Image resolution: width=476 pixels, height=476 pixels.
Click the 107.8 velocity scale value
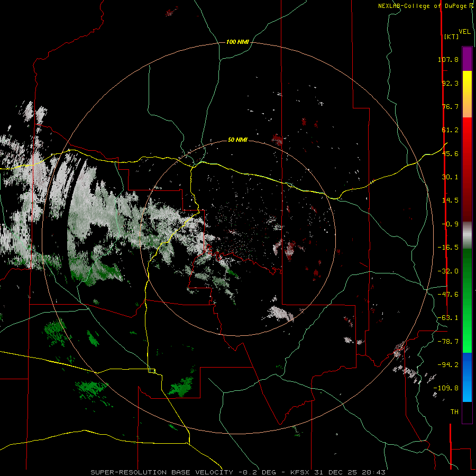448,59
